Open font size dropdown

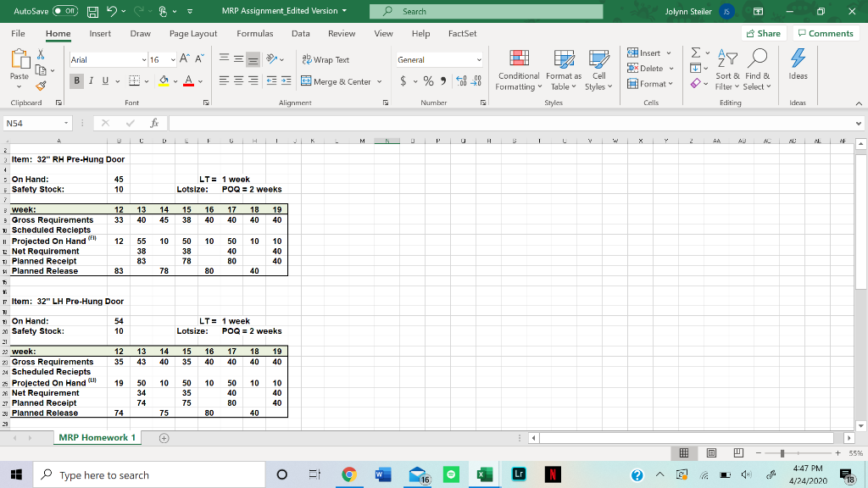[x=173, y=60]
